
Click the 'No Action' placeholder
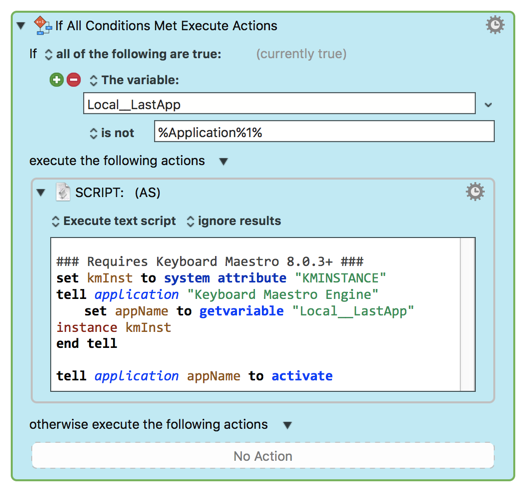pos(263,456)
